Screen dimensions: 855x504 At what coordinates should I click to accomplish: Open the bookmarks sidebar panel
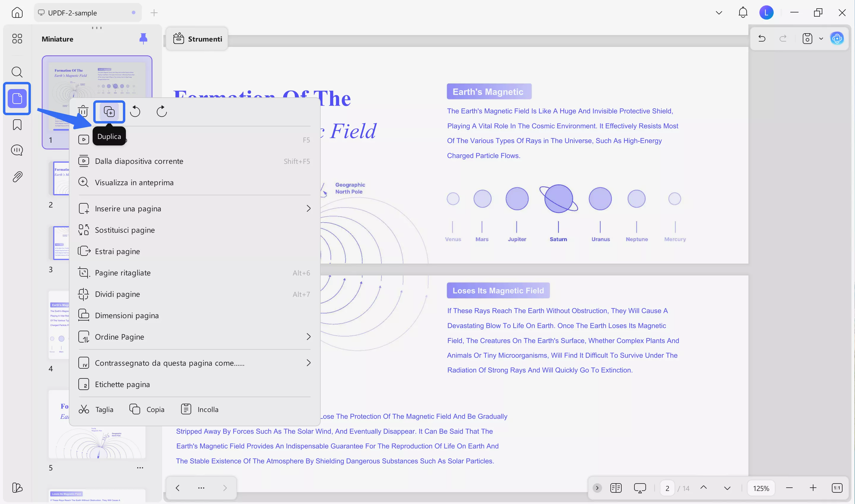[x=17, y=125]
